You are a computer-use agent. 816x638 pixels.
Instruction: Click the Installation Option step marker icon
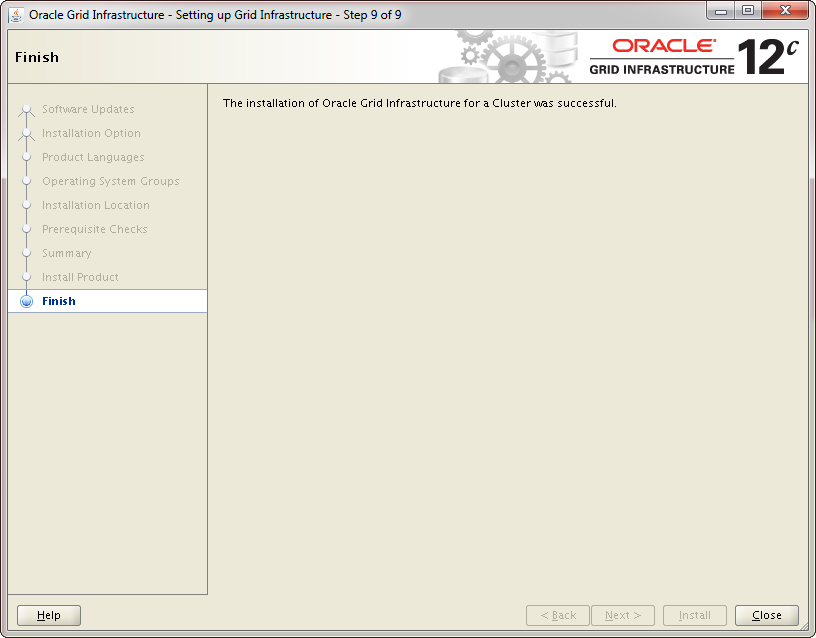click(27, 133)
